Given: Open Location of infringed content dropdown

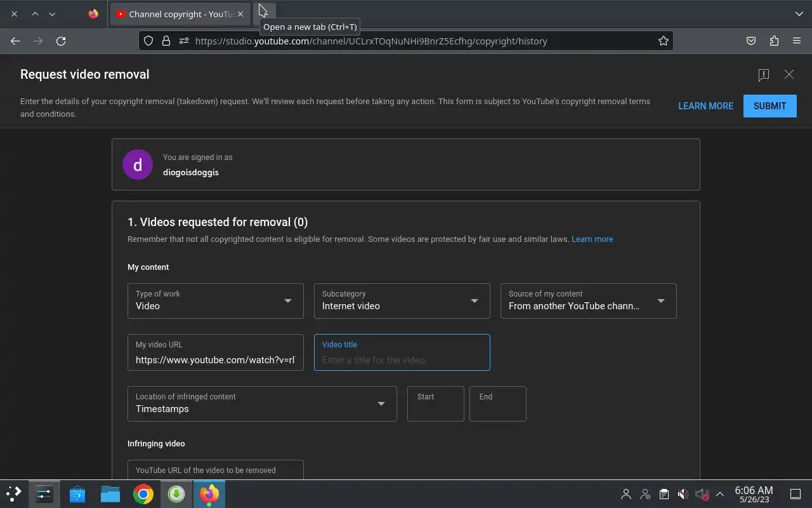Looking at the screenshot, I should click(262, 404).
